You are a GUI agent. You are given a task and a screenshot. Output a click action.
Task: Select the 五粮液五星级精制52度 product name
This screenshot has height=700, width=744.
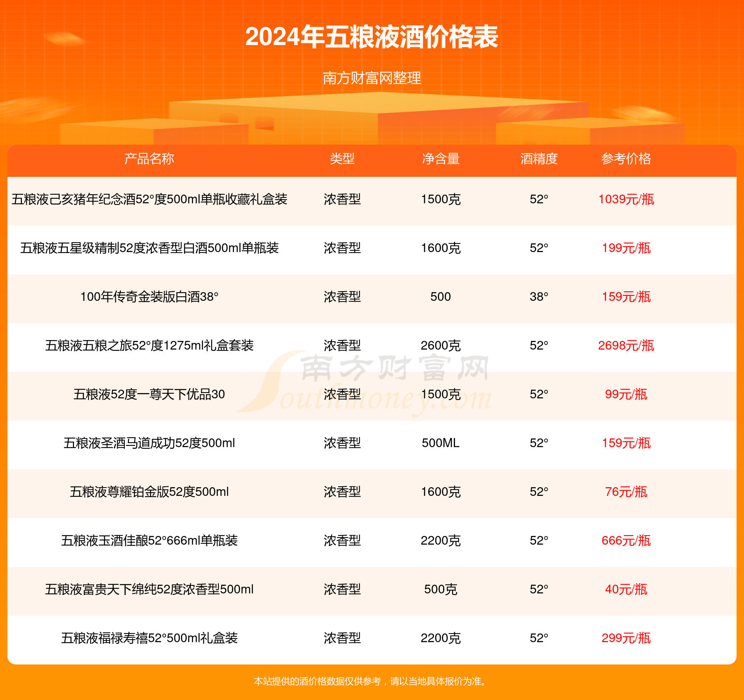[x=149, y=248]
